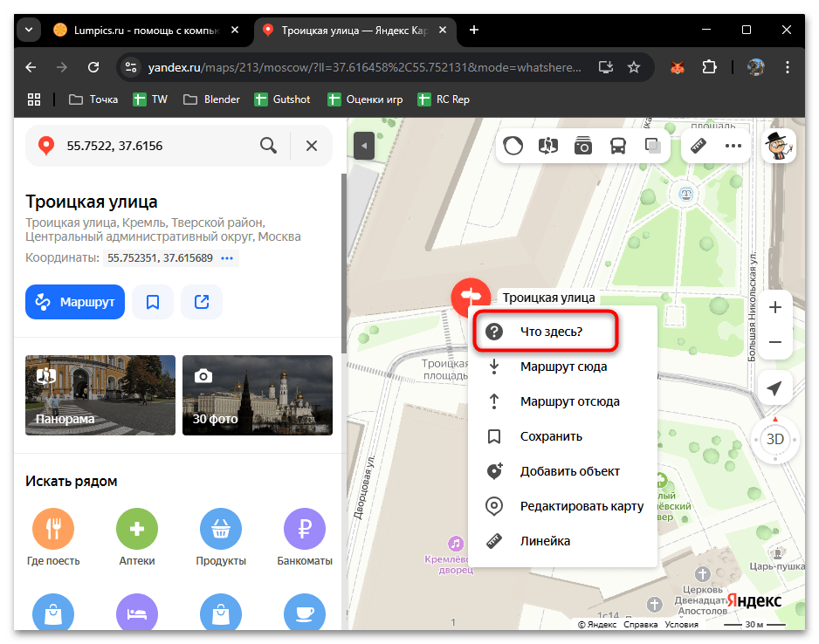This screenshot has height=644, width=819.
Task: Click the '© Яндекс' copyright link
Action: pos(597,624)
